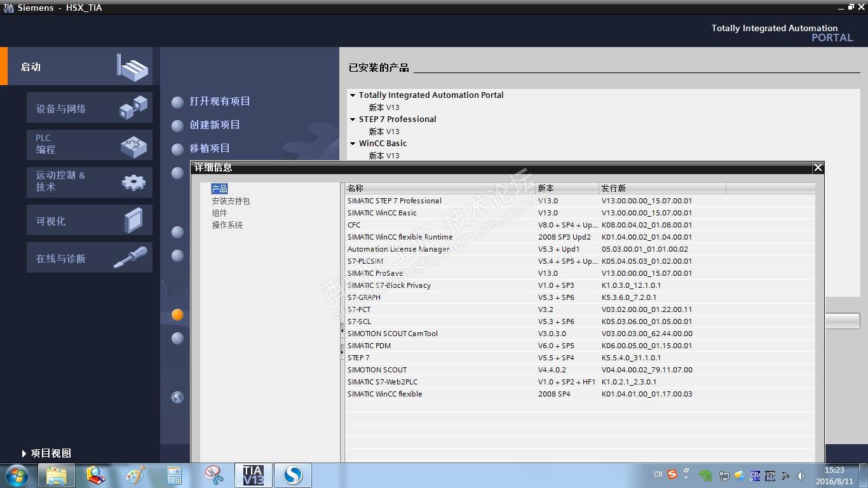Select the SIMATIC STEP 7 Professional row
This screenshot has width=868, height=488.
pyautogui.click(x=580, y=201)
